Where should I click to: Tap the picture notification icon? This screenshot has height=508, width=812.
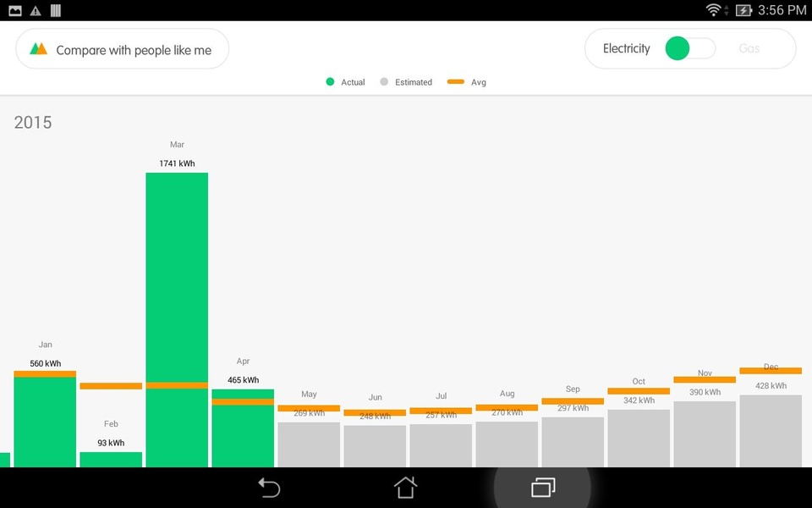coord(15,10)
